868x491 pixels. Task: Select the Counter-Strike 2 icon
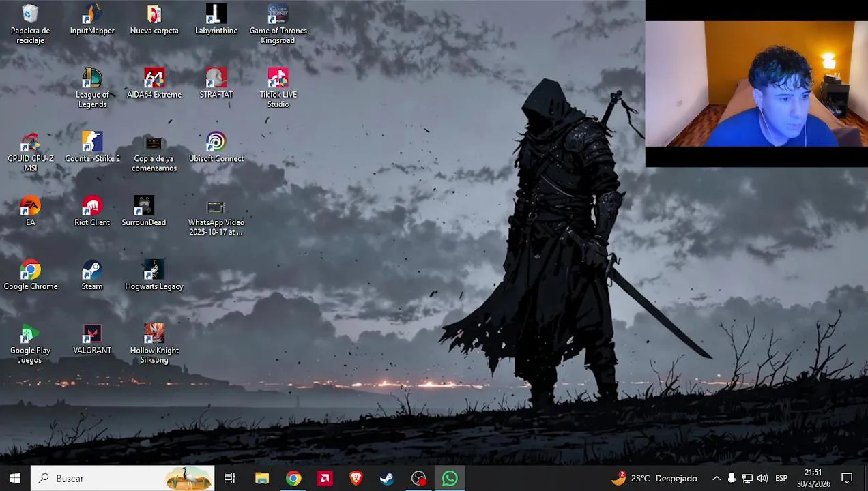(x=92, y=147)
